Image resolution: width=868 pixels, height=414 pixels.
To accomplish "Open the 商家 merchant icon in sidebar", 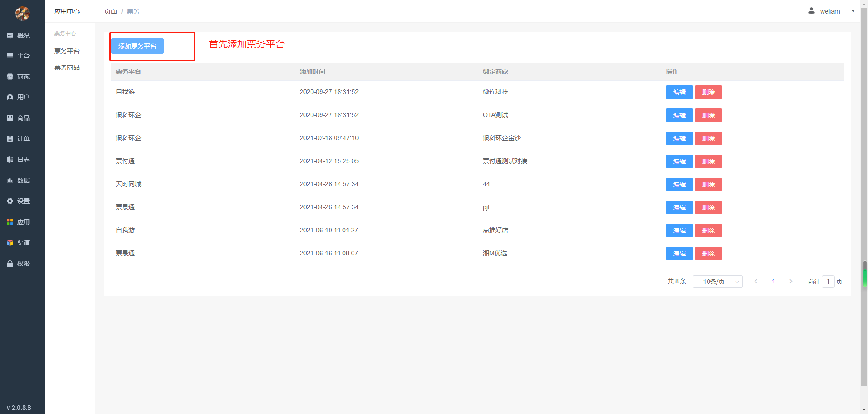I will click(10, 76).
